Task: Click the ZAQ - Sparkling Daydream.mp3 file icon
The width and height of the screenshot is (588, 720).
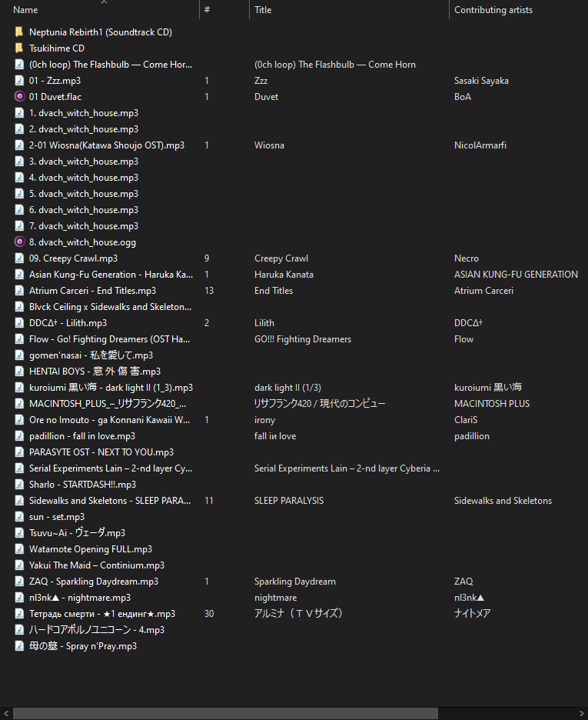Action: tap(19, 582)
